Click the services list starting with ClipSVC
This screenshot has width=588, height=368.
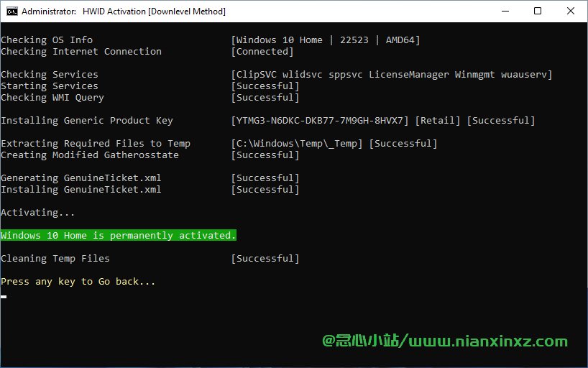tap(392, 74)
